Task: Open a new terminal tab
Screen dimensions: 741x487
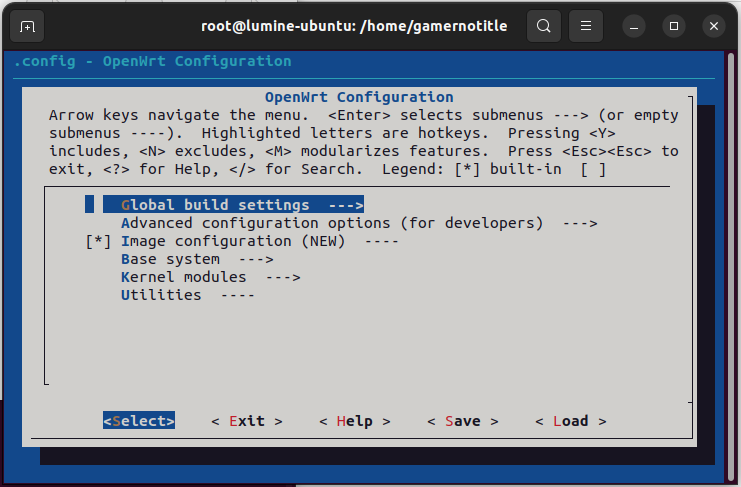Action: [27, 26]
